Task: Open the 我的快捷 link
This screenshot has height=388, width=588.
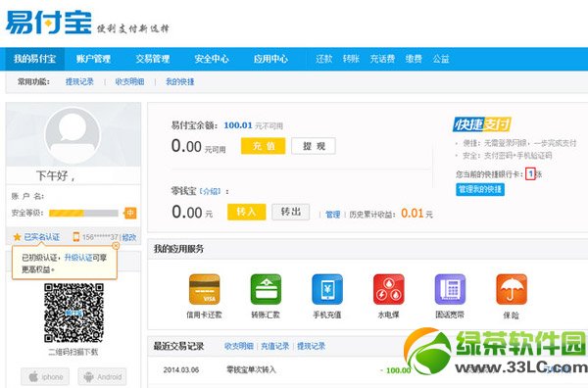Action: (180, 81)
